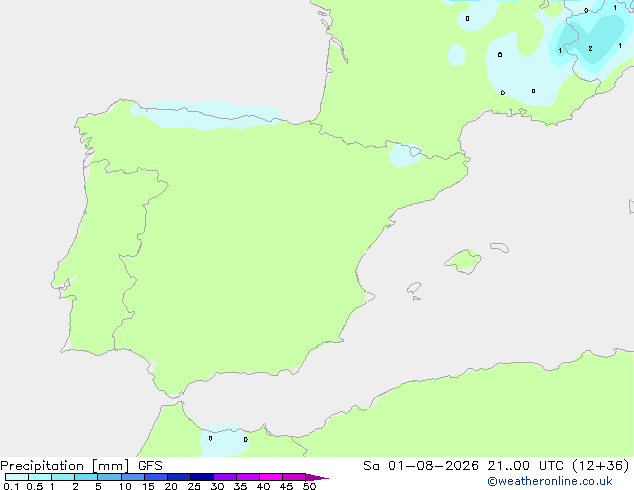Select the magenta 40–45 mm legend swatch
The width and height of the screenshot is (634, 490).
point(271,477)
